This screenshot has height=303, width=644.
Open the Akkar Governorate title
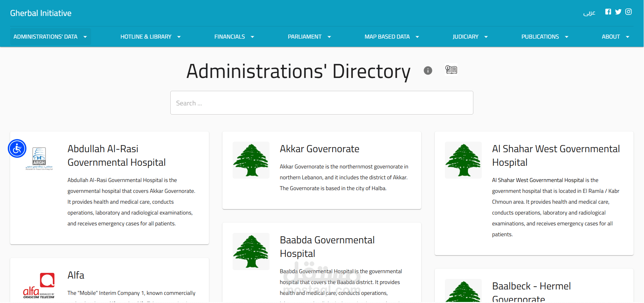coord(319,149)
